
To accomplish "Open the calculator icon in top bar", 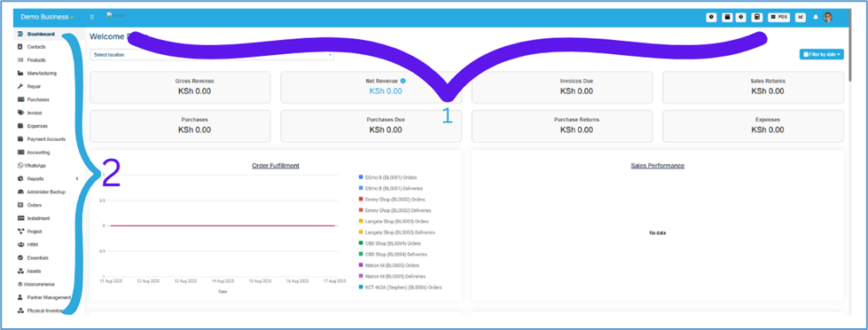I will (756, 17).
